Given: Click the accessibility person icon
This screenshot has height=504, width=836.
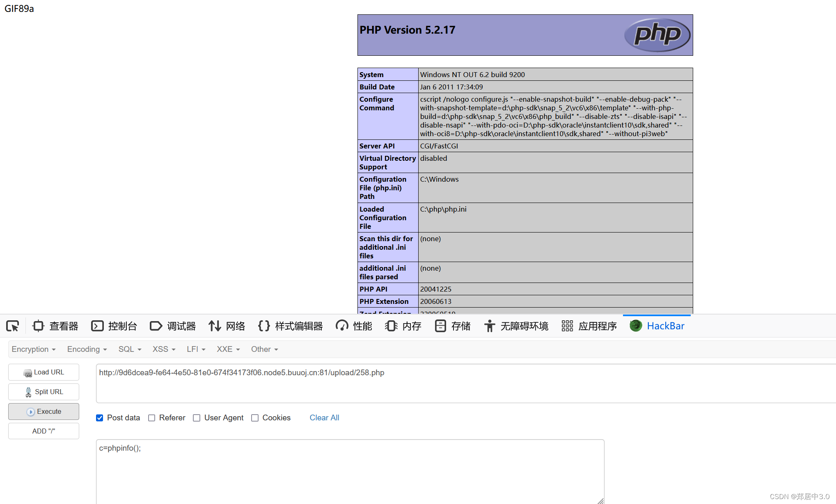Looking at the screenshot, I should click(490, 326).
